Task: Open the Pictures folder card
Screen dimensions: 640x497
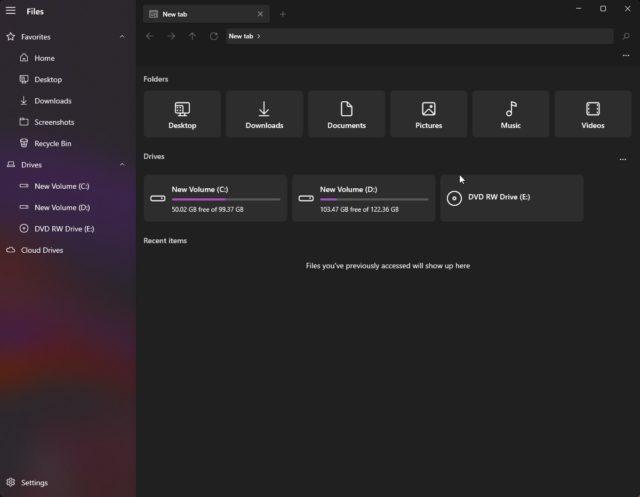Action: 429,114
